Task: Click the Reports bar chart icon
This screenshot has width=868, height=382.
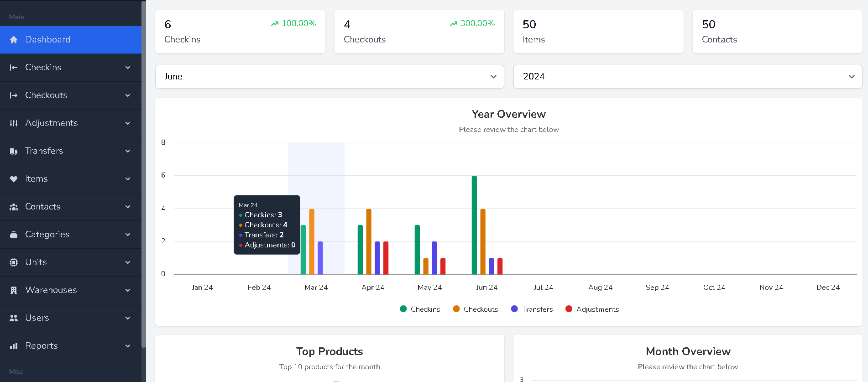Action: (14, 346)
